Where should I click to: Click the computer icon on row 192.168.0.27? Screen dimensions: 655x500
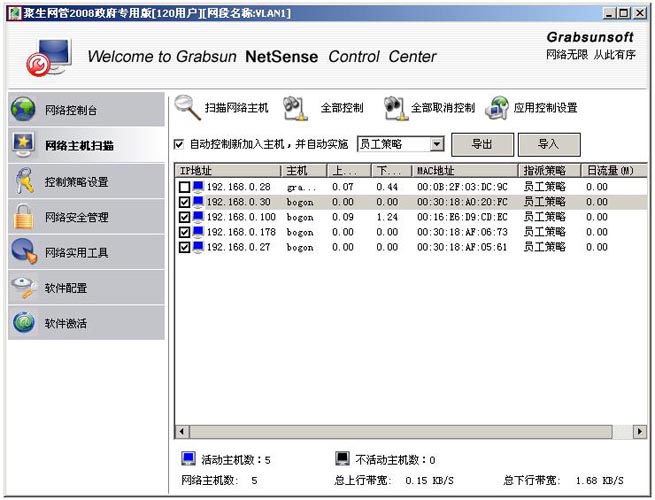pyautogui.click(x=198, y=247)
